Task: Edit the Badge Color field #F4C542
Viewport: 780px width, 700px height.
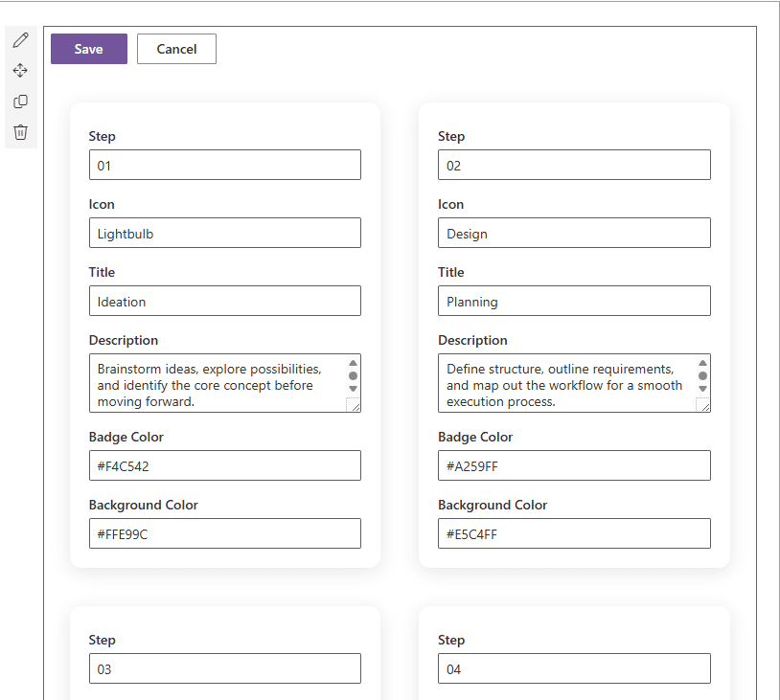Action: point(224,465)
